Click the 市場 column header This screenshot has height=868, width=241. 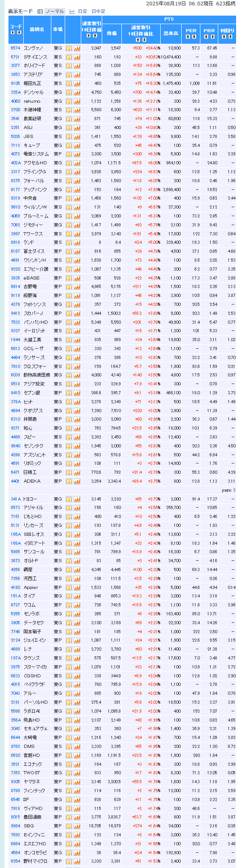[58, 29]
